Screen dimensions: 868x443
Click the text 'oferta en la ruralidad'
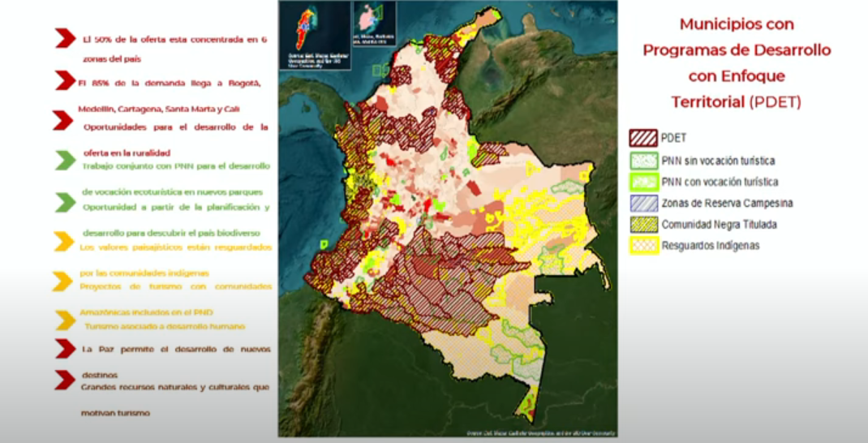[127, 153]
